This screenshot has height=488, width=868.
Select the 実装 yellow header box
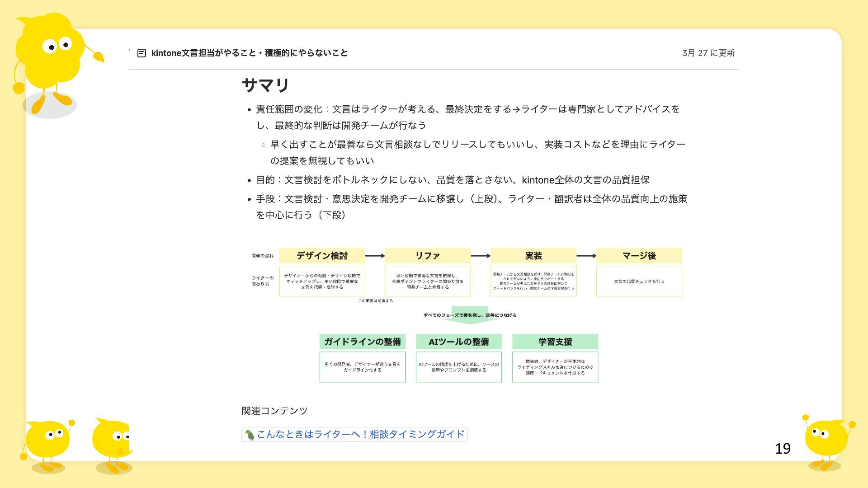(x=533, y=256)
